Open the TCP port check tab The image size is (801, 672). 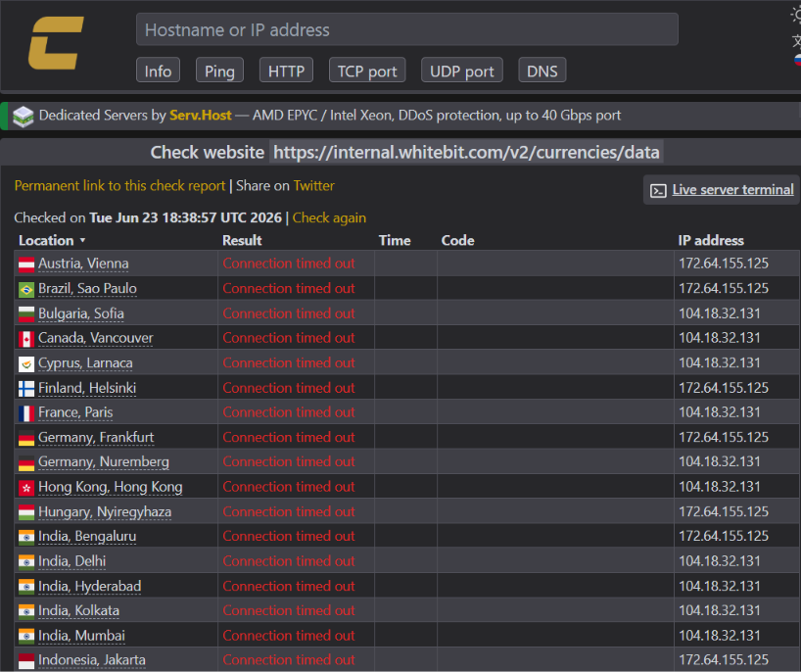(x=367, y=70)
